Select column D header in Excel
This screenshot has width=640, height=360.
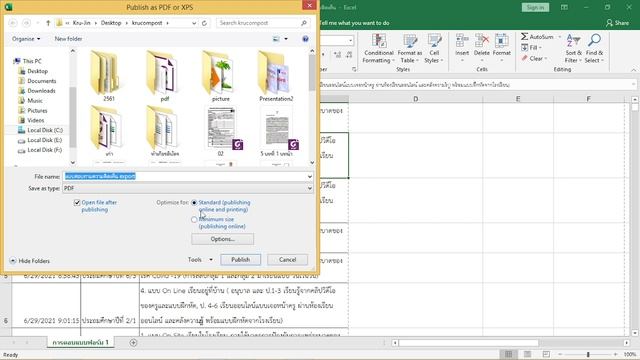point(416,99)
